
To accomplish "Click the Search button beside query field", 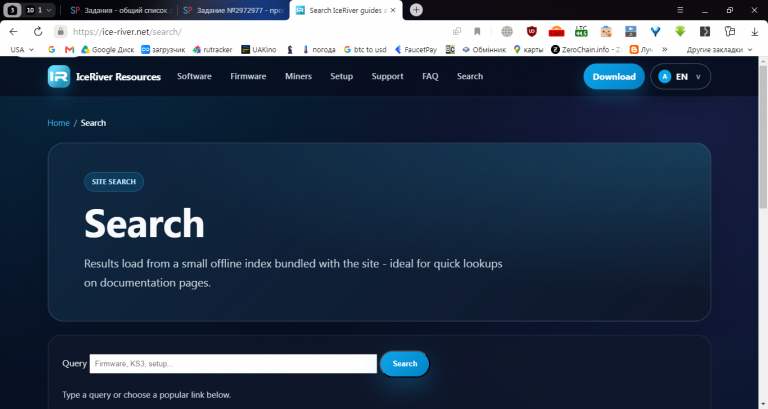I will pos(405,363).
